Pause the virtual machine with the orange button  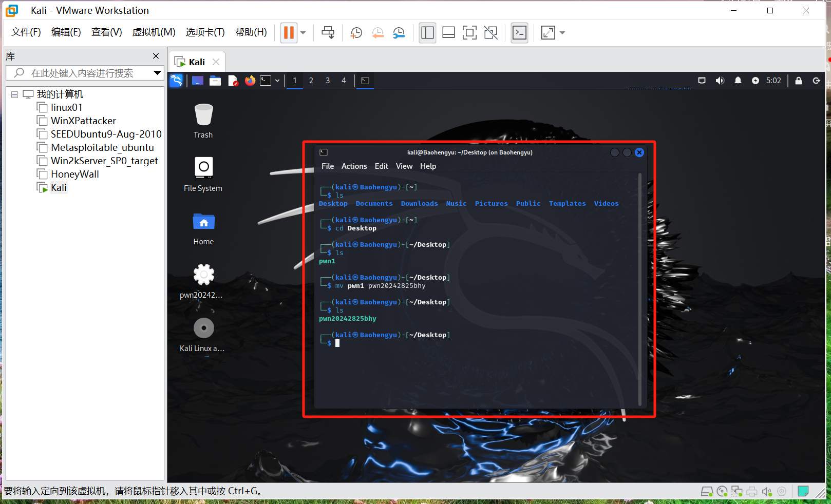click(289, 33)
